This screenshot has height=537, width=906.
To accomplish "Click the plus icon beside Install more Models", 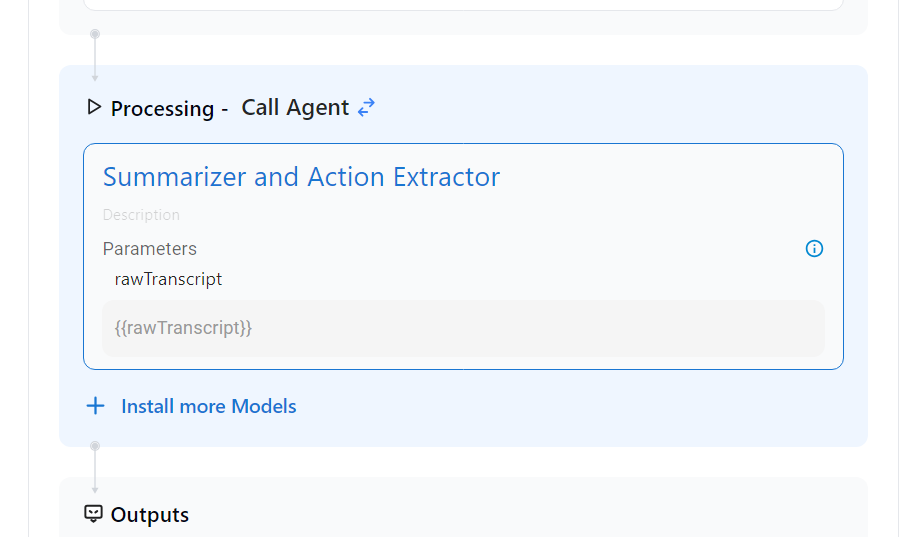I will click(95, 406).
